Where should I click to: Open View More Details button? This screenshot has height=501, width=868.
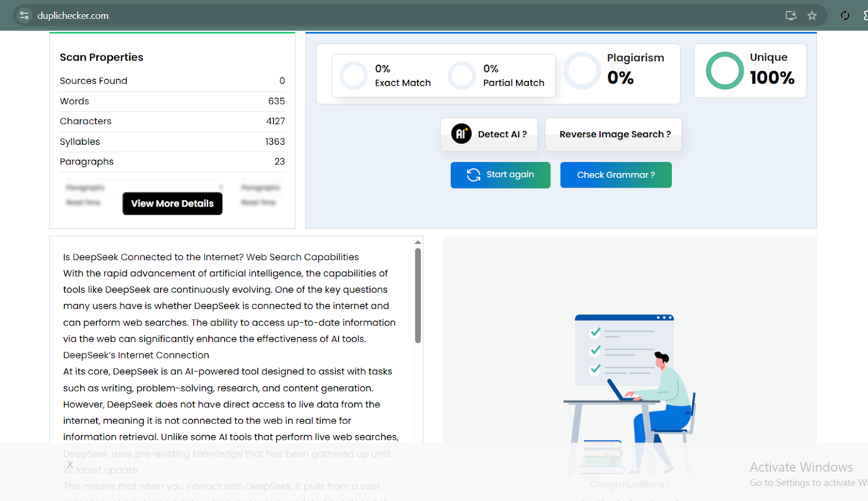point(173,203)
